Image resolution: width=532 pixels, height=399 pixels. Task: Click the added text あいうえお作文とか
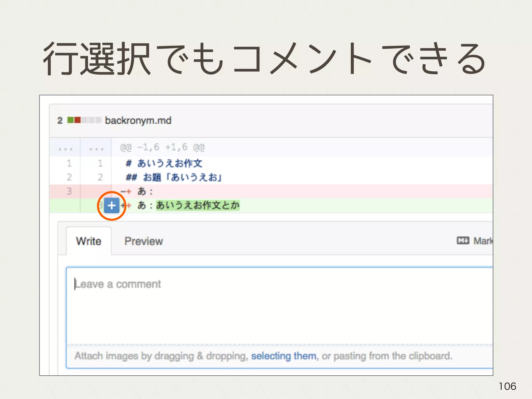[x=197, y=205]
